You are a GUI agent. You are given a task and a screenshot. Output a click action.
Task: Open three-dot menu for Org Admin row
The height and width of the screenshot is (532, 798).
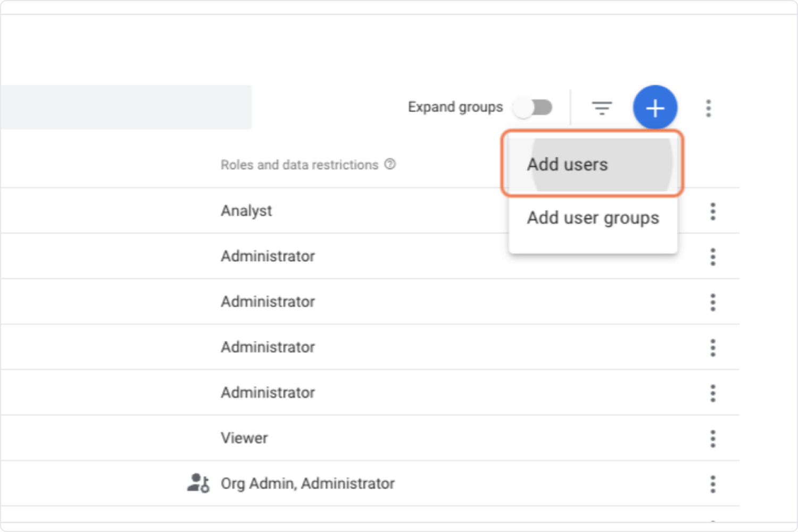click(713, 484)
